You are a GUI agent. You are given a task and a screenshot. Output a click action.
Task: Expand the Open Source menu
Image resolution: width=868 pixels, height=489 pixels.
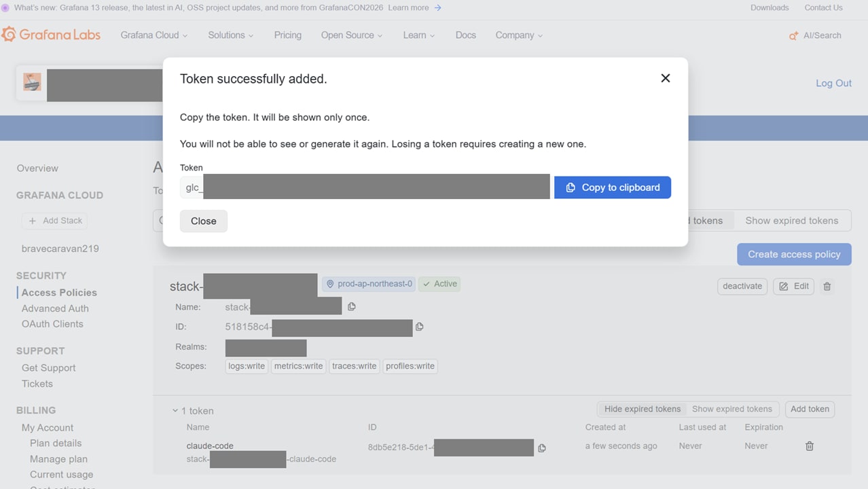coord(352,35)
